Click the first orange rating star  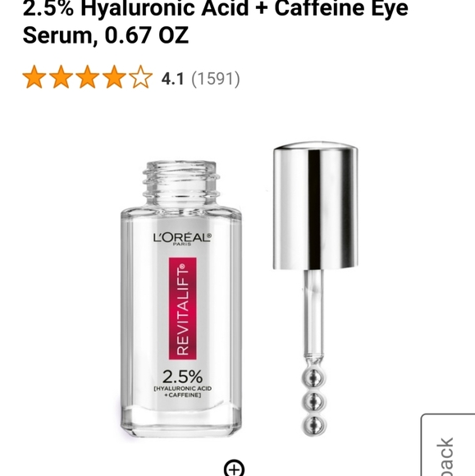[34, 77]
